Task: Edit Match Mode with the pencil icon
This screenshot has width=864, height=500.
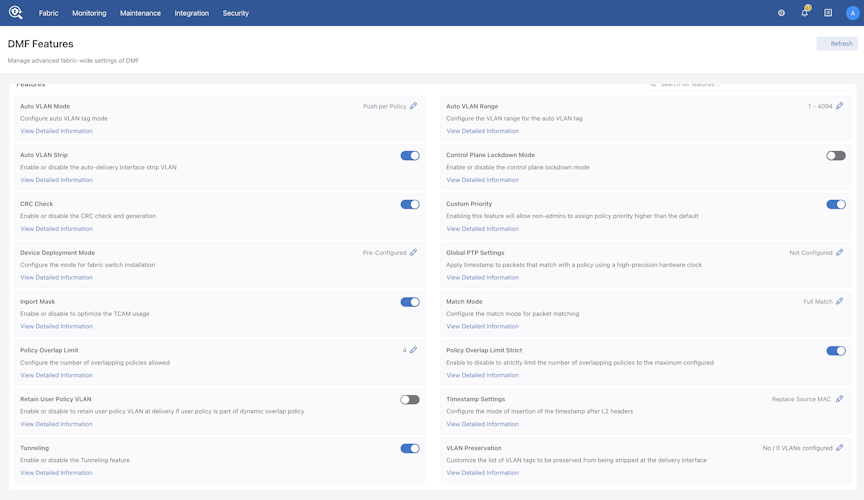Action: pyautogui.click(x=840, y=302)
